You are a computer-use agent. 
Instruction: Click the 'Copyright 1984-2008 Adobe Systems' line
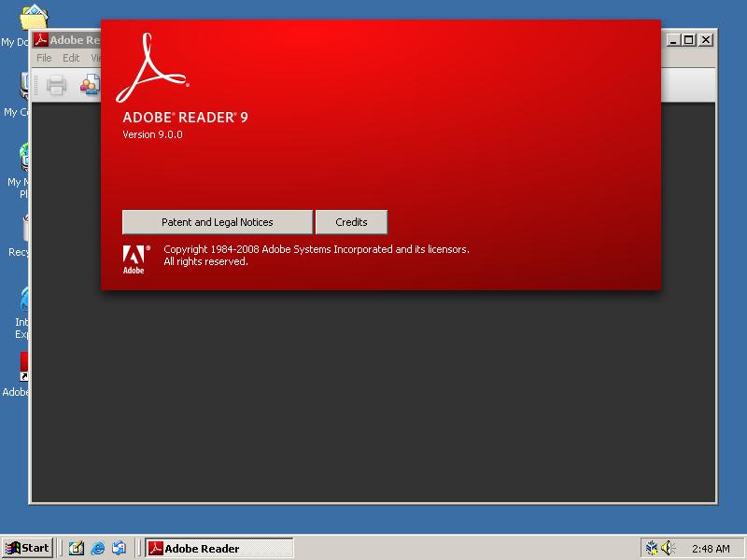pyautogui.click(x=317, y=249)
